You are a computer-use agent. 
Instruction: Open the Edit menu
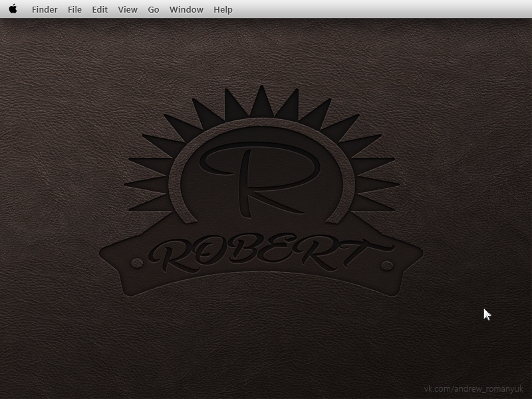(x=100, y=9)
